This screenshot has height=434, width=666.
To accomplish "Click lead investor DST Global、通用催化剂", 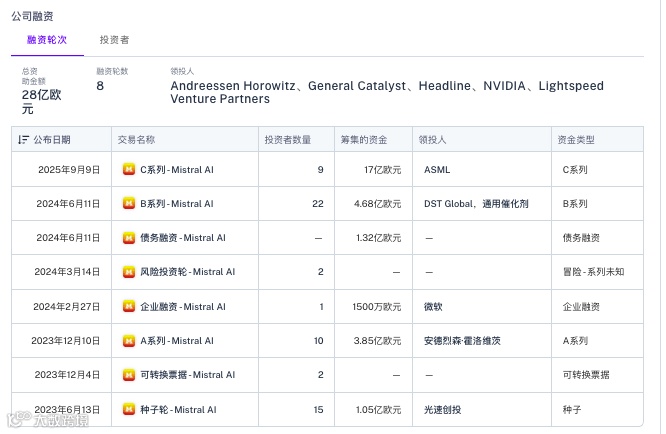I will coord(476,204).
